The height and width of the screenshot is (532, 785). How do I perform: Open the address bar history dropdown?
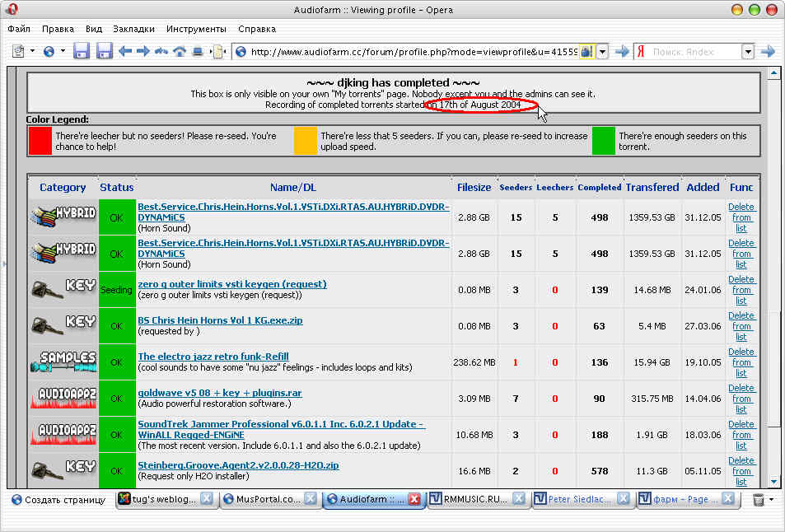click(x=603, y=52)
